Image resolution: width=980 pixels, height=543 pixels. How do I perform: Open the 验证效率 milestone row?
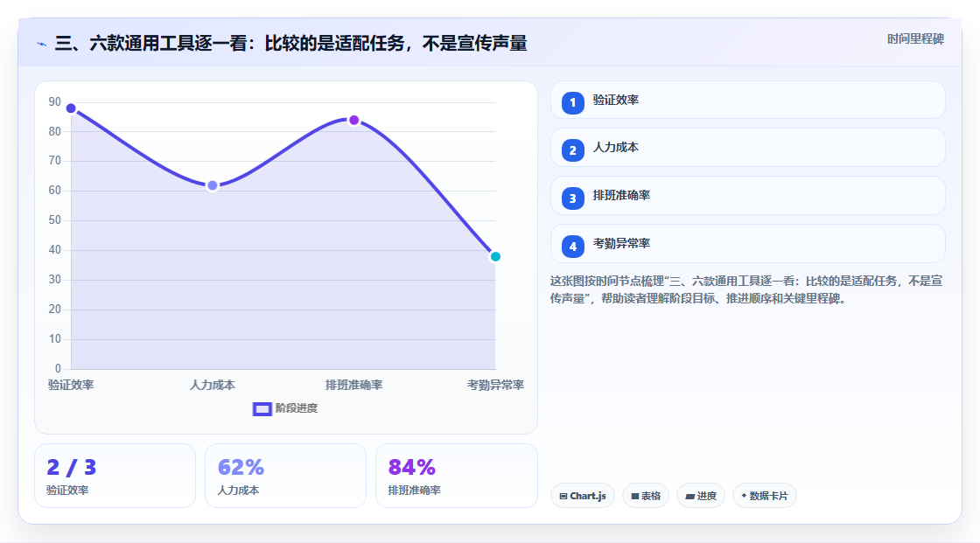click(x=747, y=100)
